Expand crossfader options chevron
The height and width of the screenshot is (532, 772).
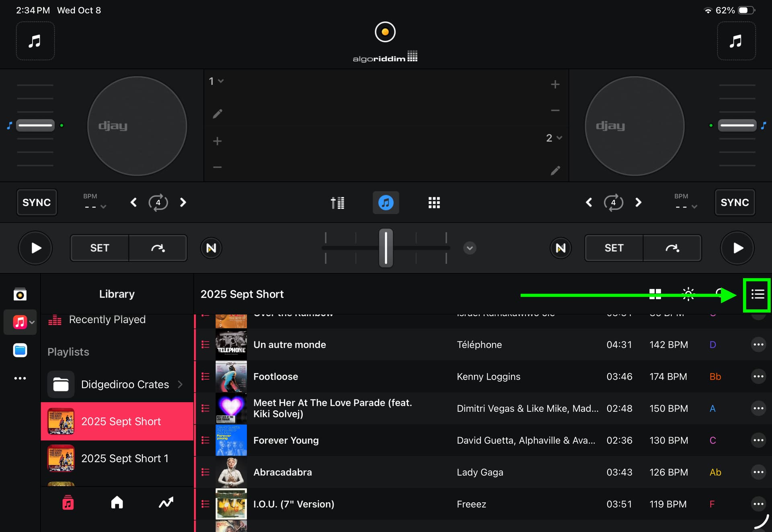click(x=469, y=248)
